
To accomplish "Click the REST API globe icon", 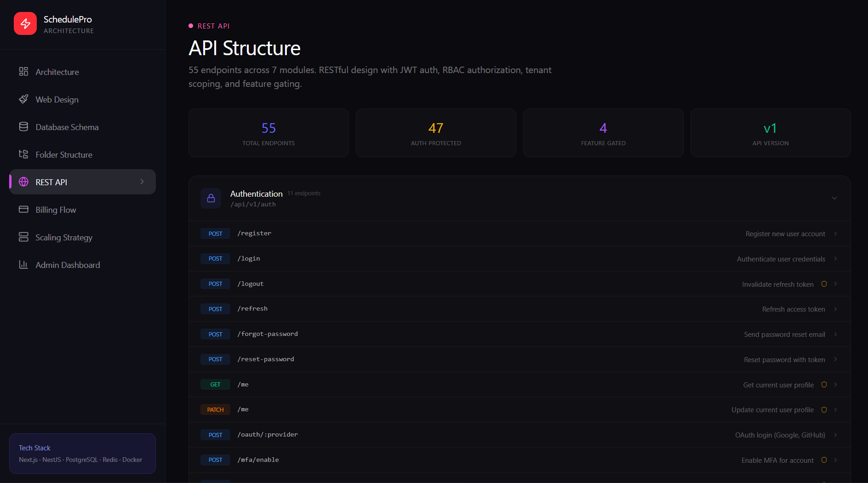I will point(24,182).
